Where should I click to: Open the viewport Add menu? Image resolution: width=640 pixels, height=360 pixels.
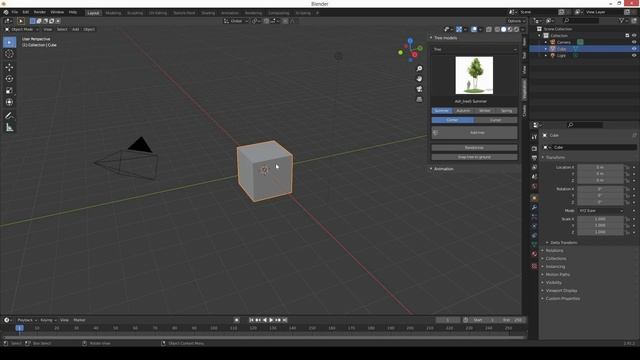point(76,29)
